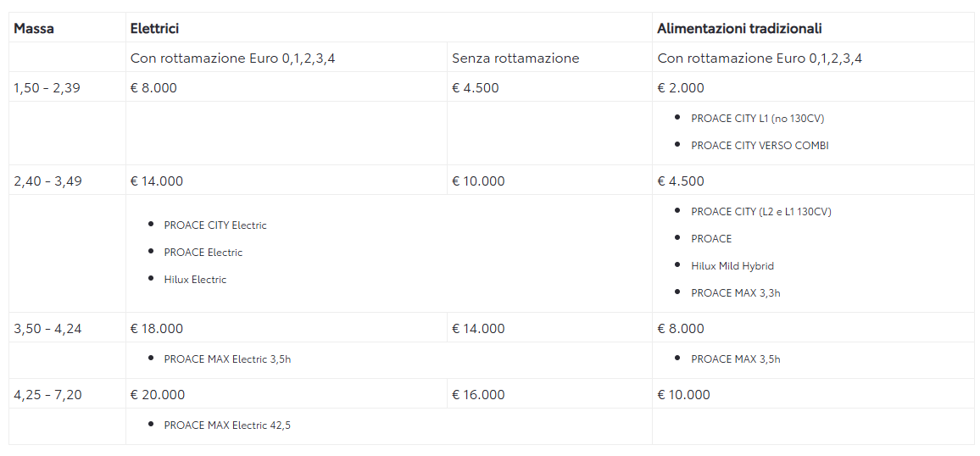Viewport: 980px width, 456px height.
Task: Select the € 16.000 value cell
Action: tap(478, 395)
